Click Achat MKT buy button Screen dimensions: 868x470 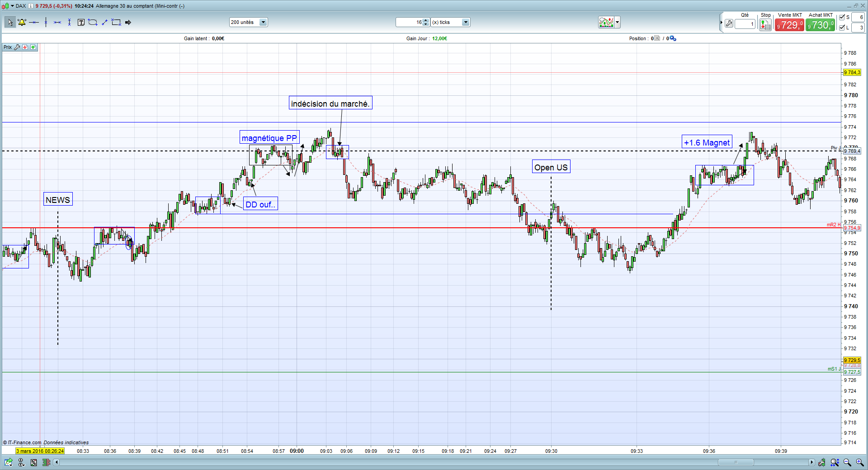click(821, 25)
